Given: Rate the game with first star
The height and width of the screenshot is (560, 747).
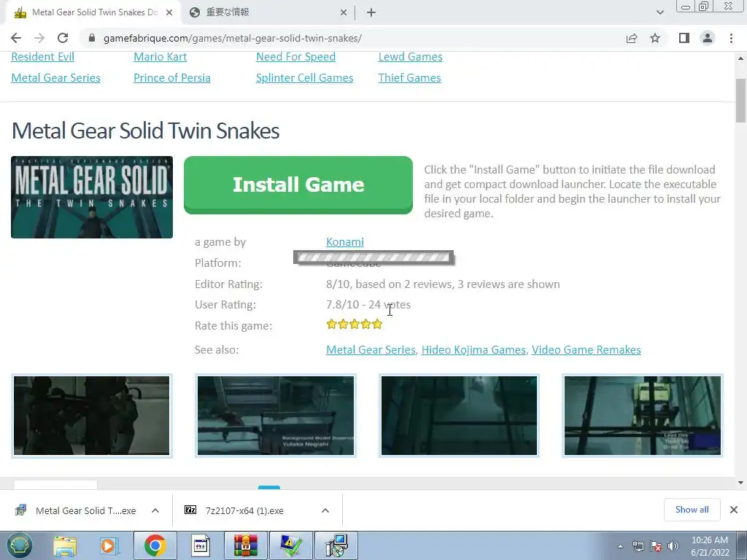Looking at the screenshot, I should point(332,324).
